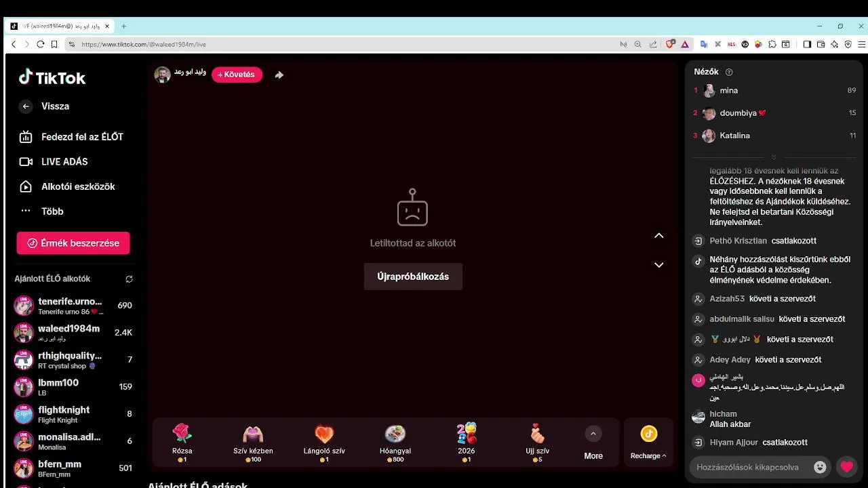Viewport: 868px width, 488px height.
Task: Open Fedezd fel az ÉLŐT
Action: (71, 137)
